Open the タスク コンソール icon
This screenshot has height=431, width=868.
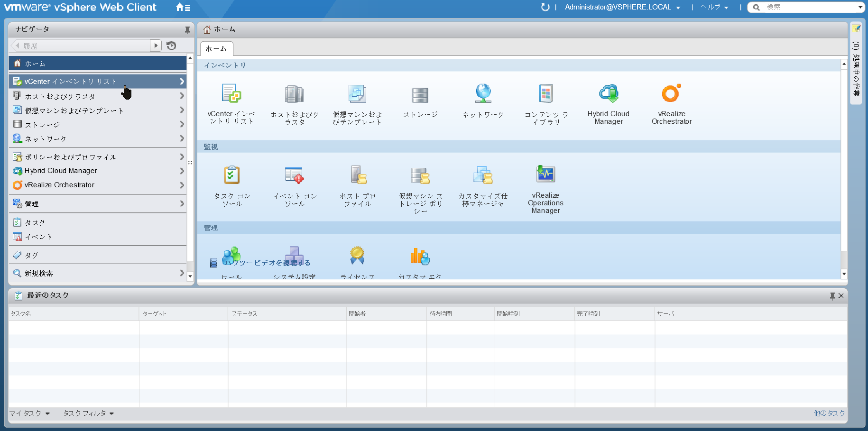[x=231, y=175]
